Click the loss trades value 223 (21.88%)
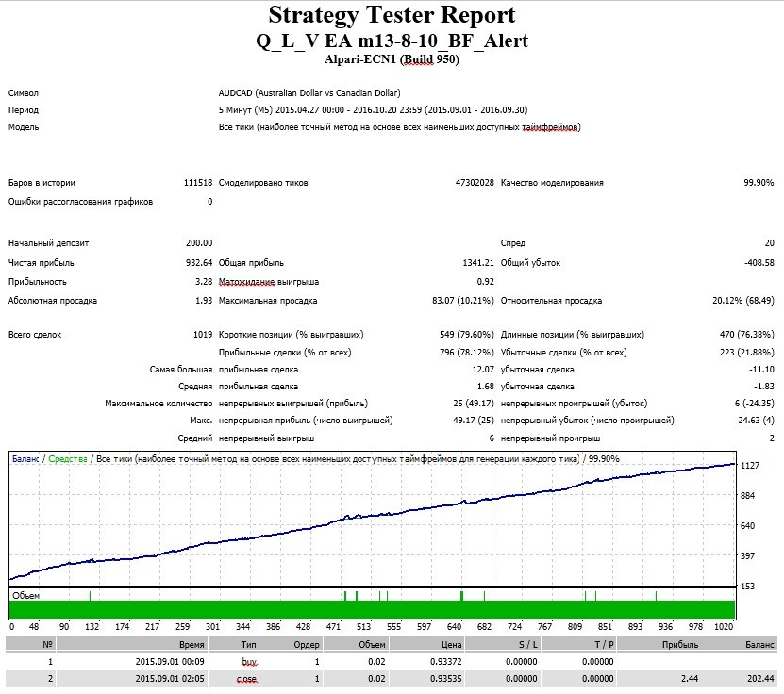 [x=746, y=353]
